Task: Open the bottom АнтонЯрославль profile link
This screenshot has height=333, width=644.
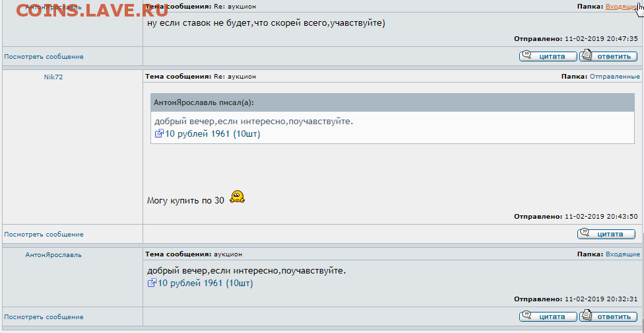Action: (53, 255)
